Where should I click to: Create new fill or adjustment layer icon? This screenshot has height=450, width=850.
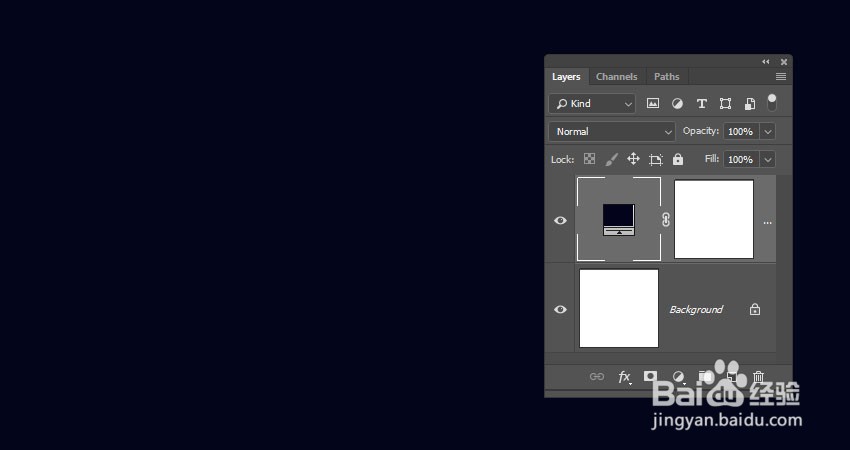click(x=678, y=376)
